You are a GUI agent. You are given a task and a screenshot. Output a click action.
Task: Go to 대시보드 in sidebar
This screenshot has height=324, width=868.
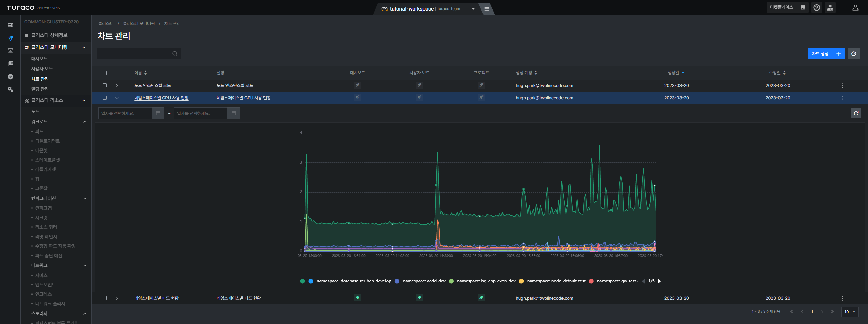(x=39, y=59)
